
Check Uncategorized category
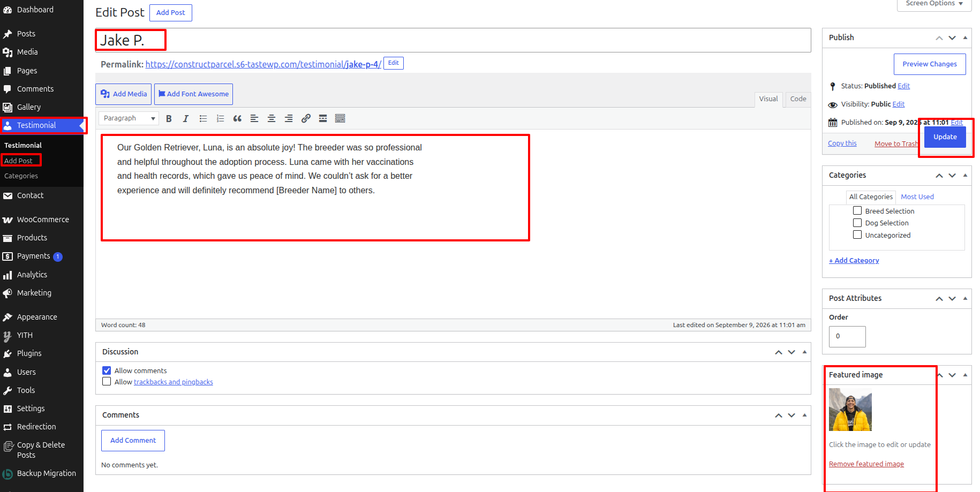[857, 235]
